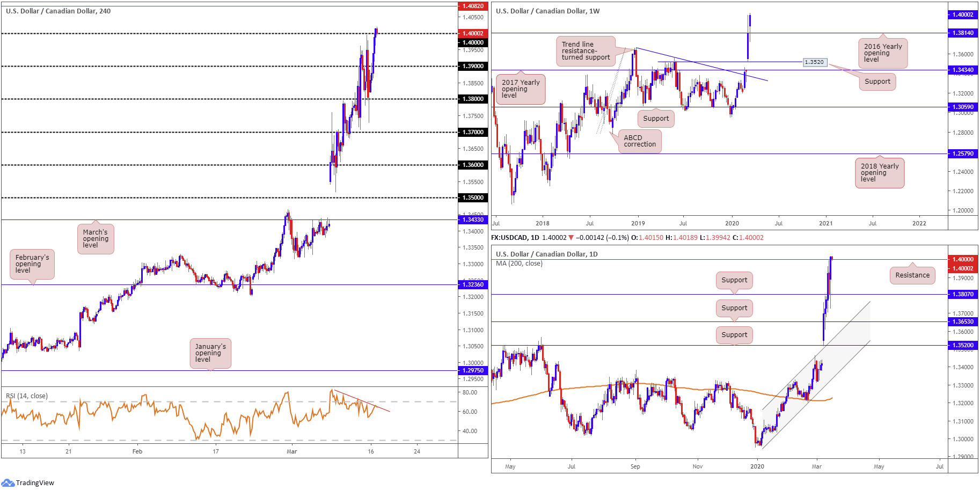980x490 pixels.
Task: Click the 'Mar' date on 240 chart axis
Action: coord(291,451)
